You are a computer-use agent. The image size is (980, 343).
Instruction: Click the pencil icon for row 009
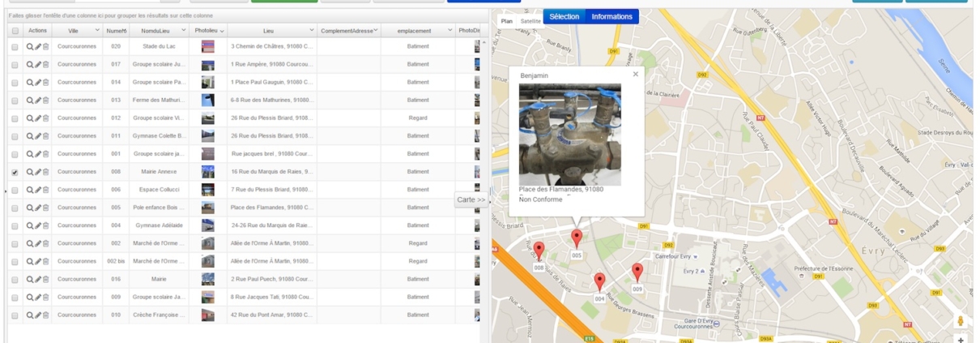pos(37,297)
